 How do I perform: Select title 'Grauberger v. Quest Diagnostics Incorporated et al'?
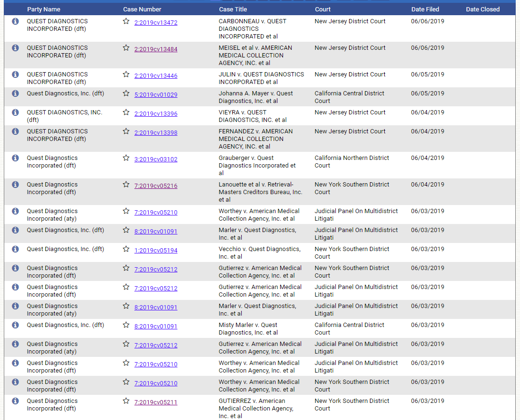click(257, 166)
